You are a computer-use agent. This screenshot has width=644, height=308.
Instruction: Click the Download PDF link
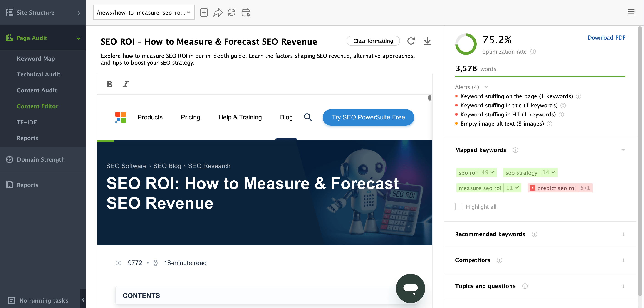(606, 38)
